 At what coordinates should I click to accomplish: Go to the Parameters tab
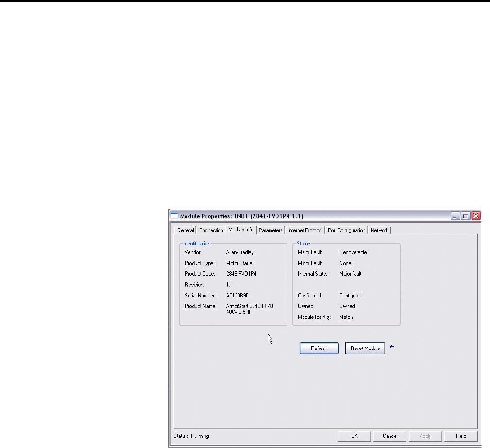point(270,230)
